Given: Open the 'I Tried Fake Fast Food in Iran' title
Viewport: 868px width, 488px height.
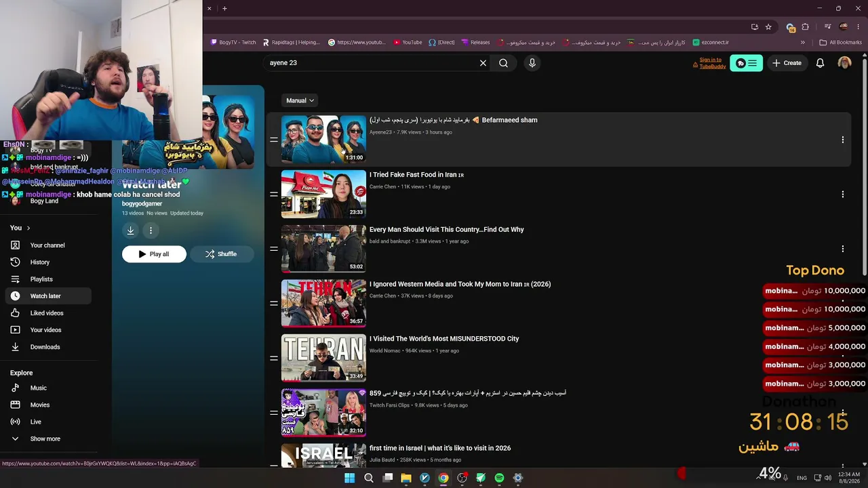Looking at the screenshot, I should (416, 175).
